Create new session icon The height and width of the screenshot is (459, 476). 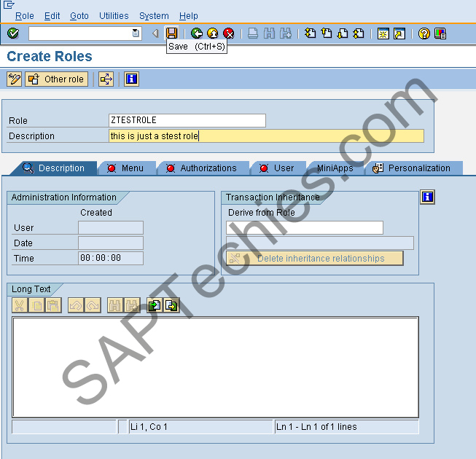click(383, 34)
